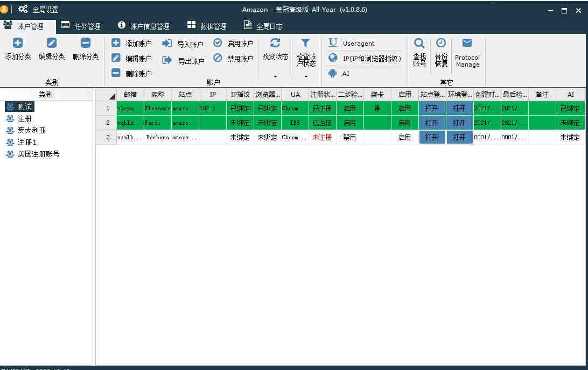Screen dimensions: 588x370
Task: Import accounts with 导入账户
Action: pyautogui.click(x=183, y=44)
